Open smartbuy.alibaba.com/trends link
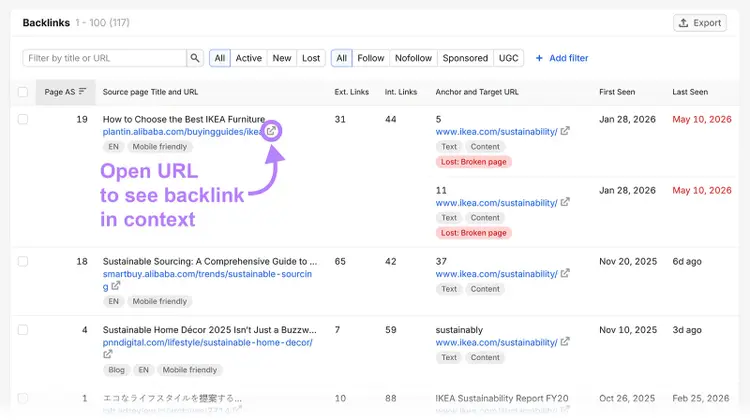 tap(207, 274)
